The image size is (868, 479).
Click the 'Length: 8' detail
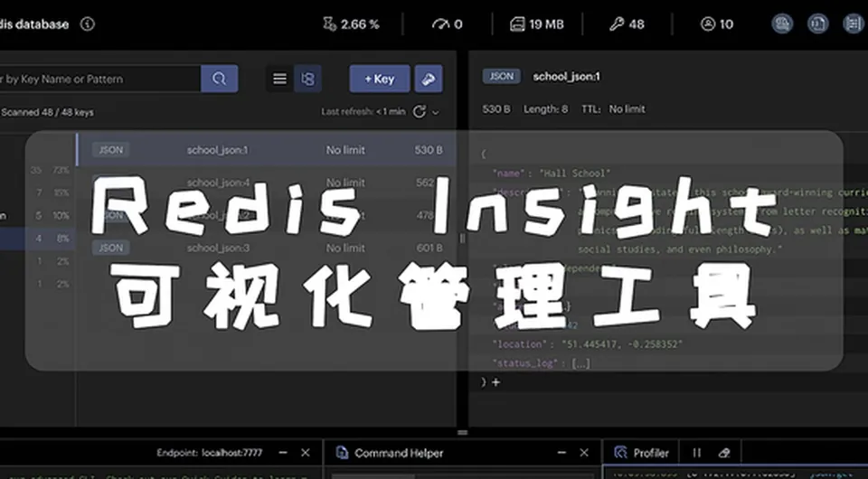[x=546, y=109]
